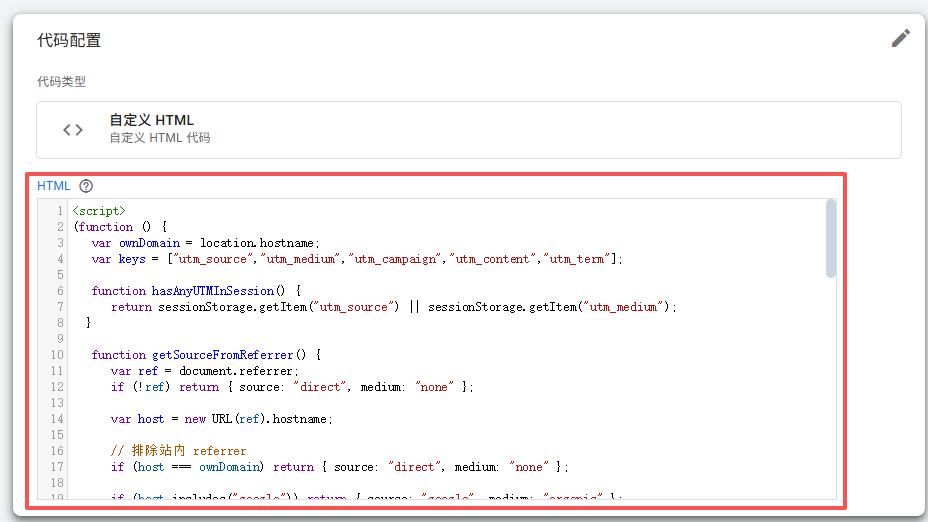Click the code brackets tag type icon

(73, 130)
